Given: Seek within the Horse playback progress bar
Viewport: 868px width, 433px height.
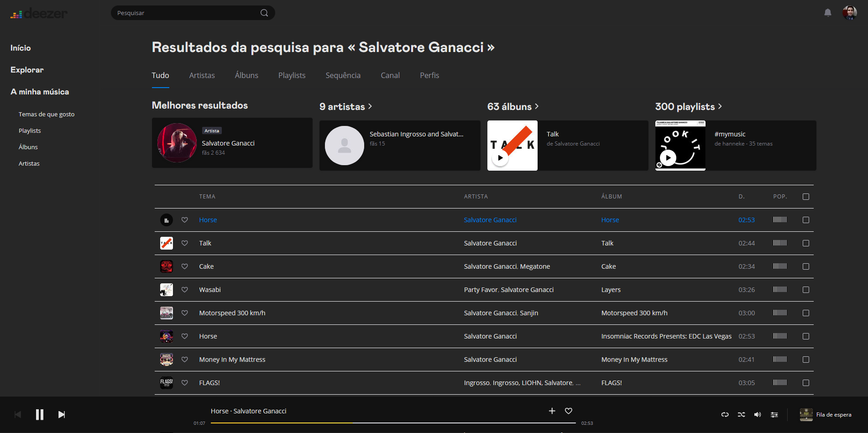Looking at the screenshot, I should [x=393, y=423].
